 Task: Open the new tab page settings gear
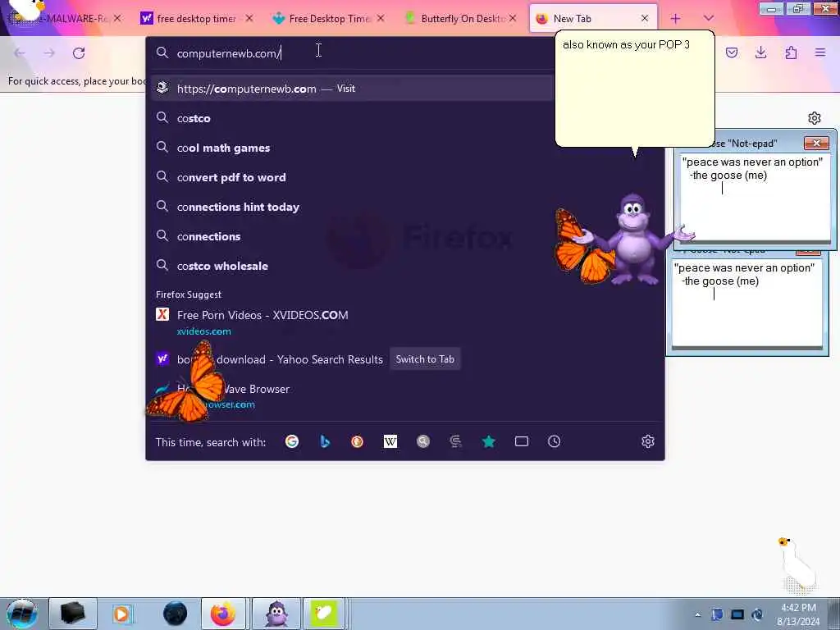coord(815,118)
